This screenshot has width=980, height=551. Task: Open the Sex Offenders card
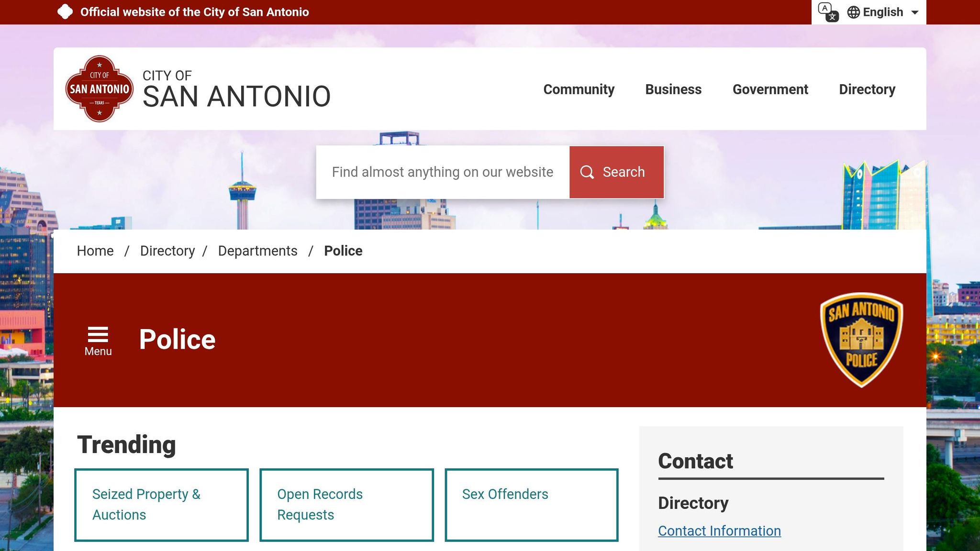pyautogui.click(x=532, y=505)
